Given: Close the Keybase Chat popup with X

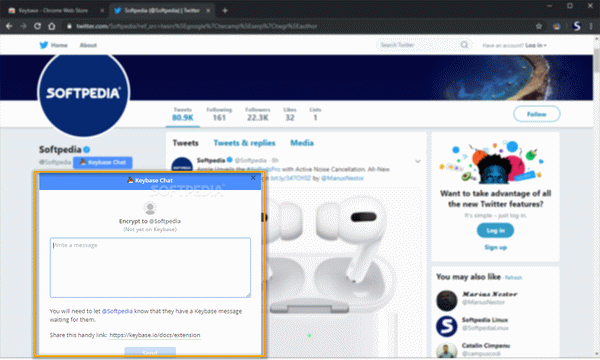Looking at the screenshot, I should 253,178.
